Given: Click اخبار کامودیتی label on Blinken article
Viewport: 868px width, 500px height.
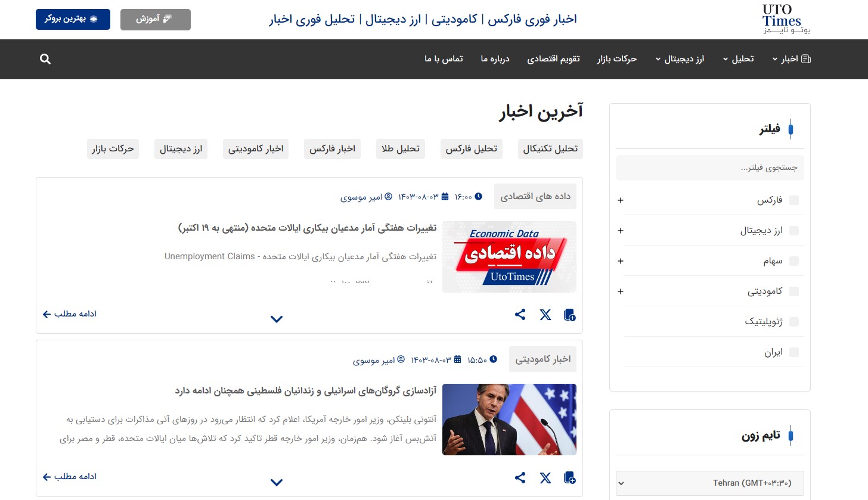Looking at the screenshot, I should coord(543,359).
